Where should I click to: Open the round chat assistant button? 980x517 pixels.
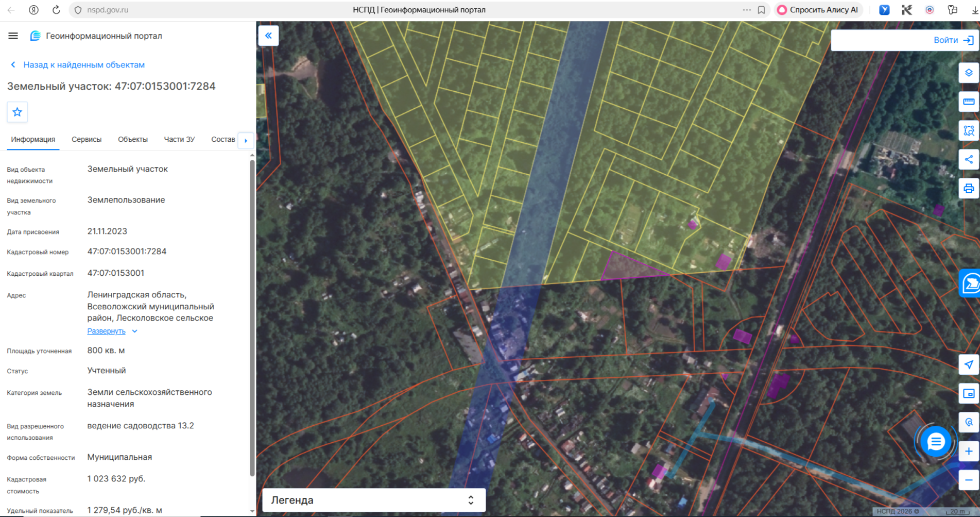[936, 442]
